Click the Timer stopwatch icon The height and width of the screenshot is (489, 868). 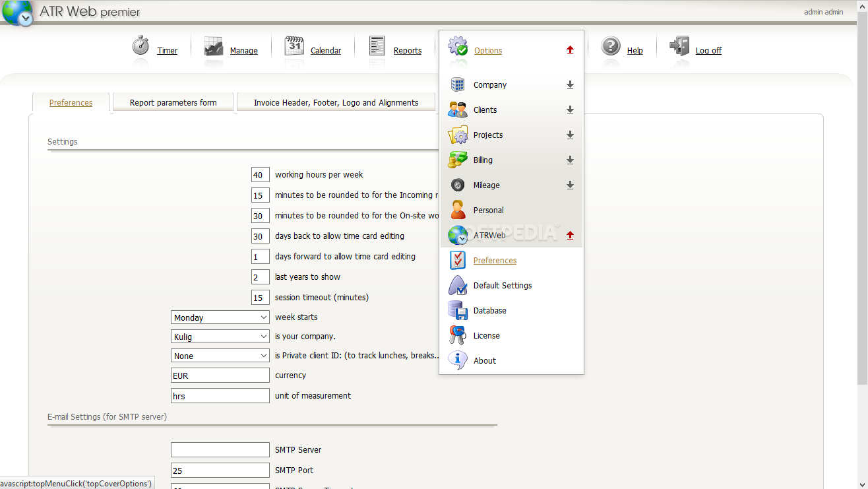(x=140, y=46)
